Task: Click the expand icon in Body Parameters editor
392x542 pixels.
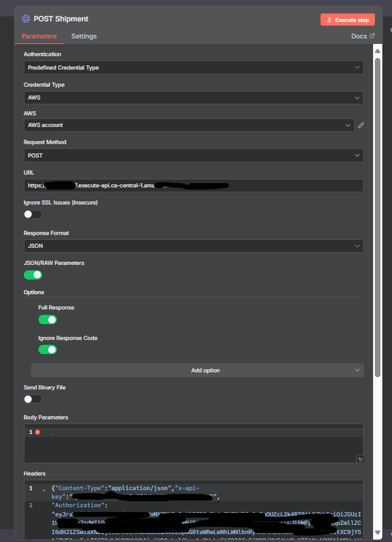Action: coord(360,459)
